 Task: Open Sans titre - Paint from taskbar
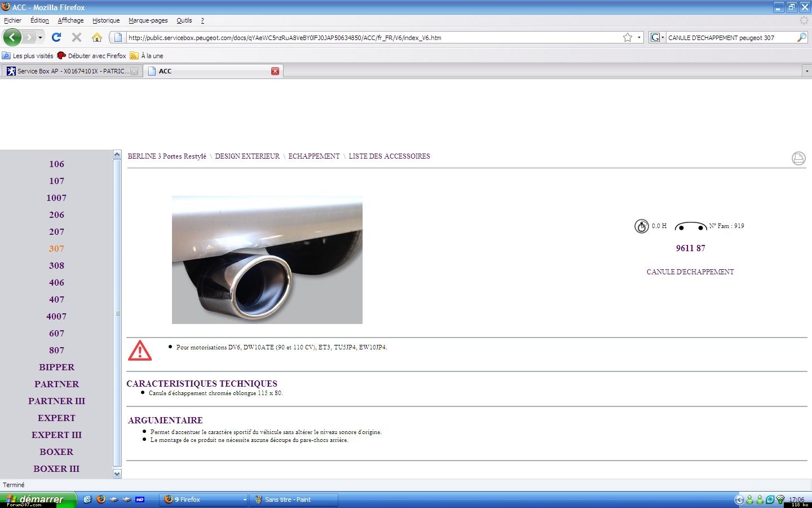[293, 500]
